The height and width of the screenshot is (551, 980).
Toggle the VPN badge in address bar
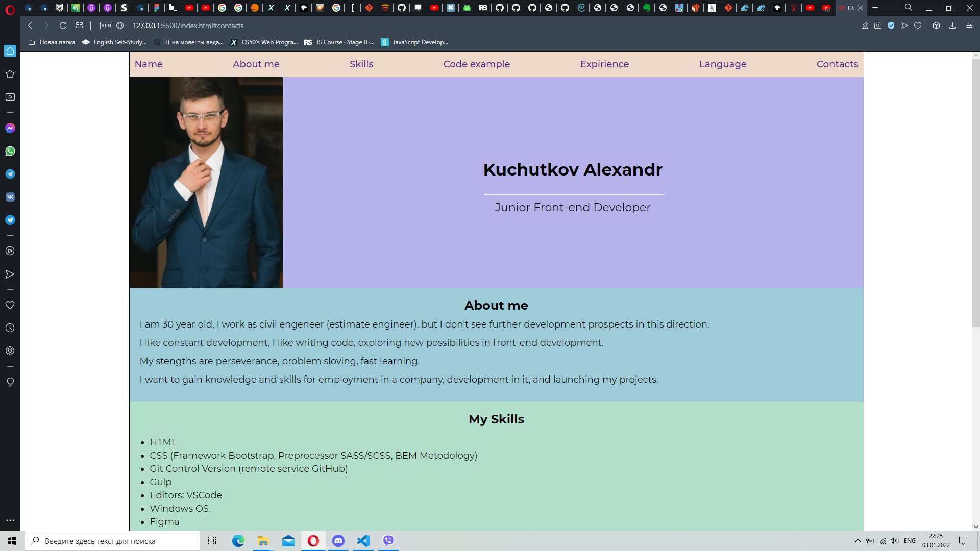click(x=106, y=26)
